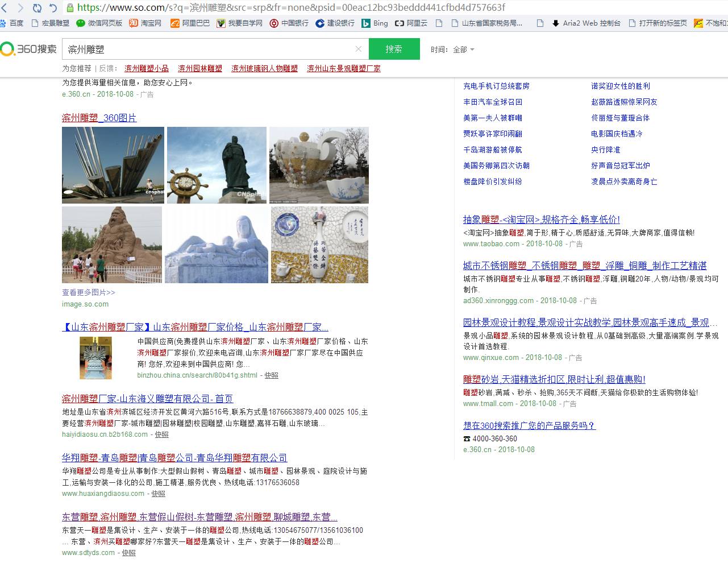Viewport: 728px width, 567px height.
Task: Open the 滨州雕塑小品 suggested search
Action: (x=146, y=67)
